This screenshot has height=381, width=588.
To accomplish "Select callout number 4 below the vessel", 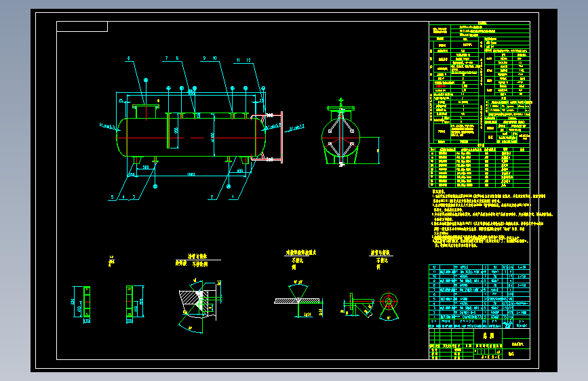I will tap(123, 197).
